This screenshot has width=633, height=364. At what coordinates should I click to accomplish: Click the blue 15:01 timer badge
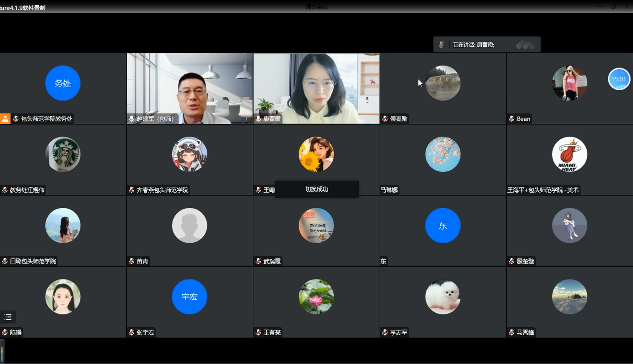618,79
